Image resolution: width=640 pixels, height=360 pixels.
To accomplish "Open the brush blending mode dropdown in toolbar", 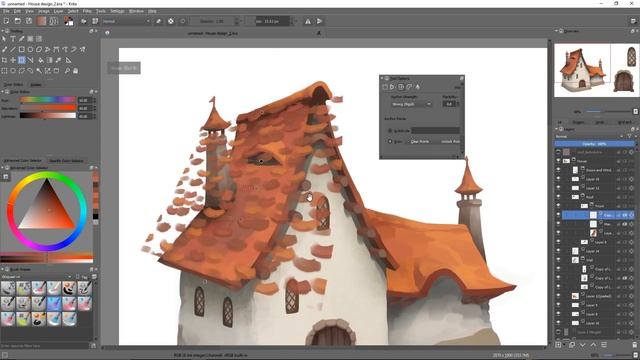I will click(x=126, y=21).
